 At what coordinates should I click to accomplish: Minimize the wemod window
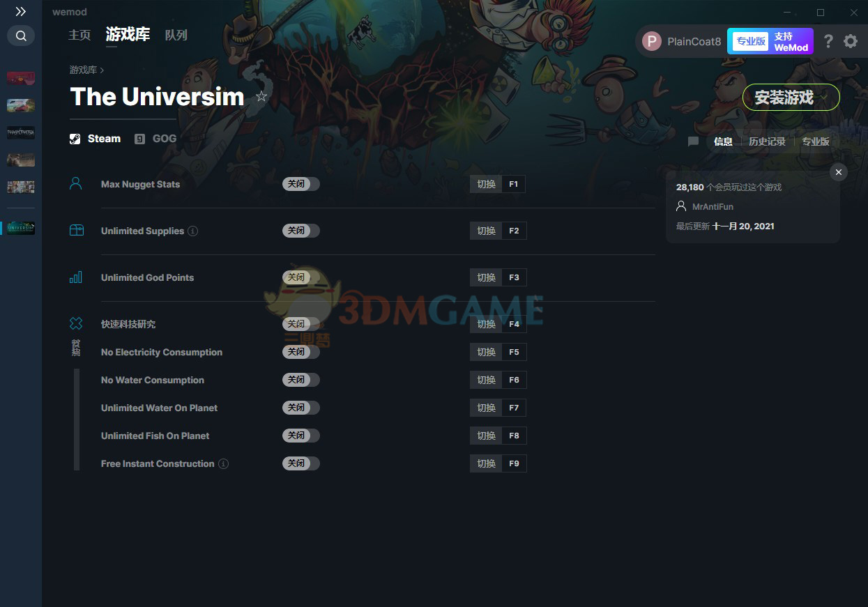(788, 13)
